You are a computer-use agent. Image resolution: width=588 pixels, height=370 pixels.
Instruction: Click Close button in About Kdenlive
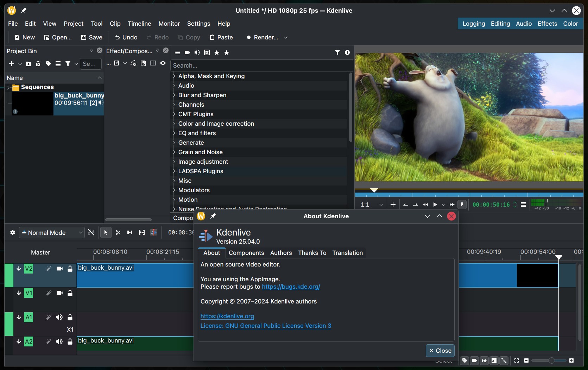[440, 351]
